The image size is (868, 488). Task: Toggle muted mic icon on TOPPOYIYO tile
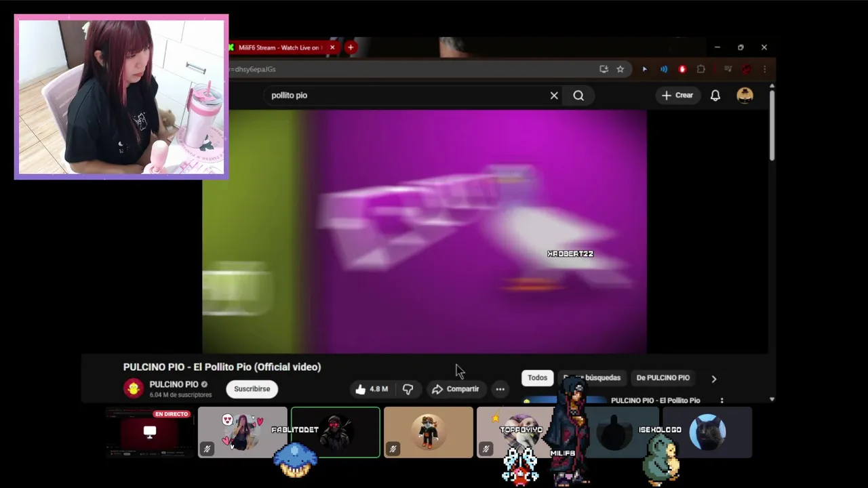pyautogui.click(x=486, y=449)
